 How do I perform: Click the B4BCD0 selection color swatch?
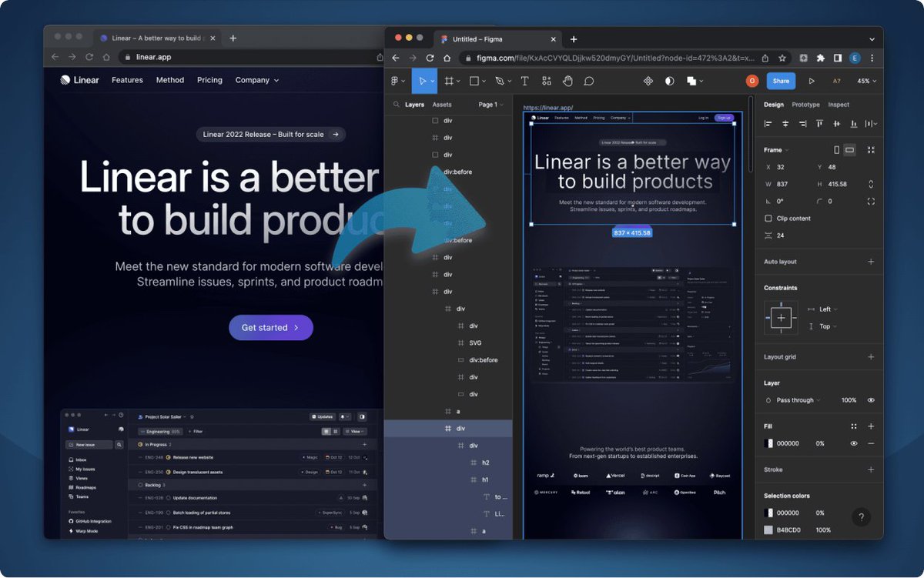(768, 530)
